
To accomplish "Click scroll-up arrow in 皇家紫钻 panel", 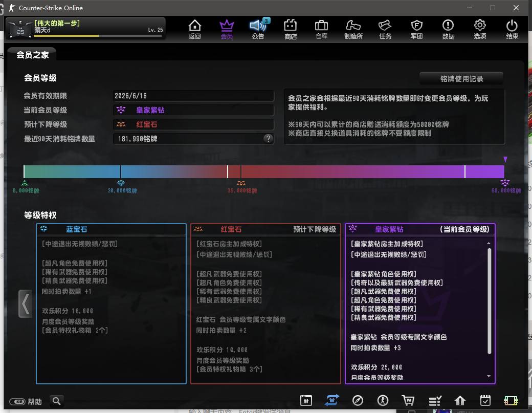I will tap(489, 243).
